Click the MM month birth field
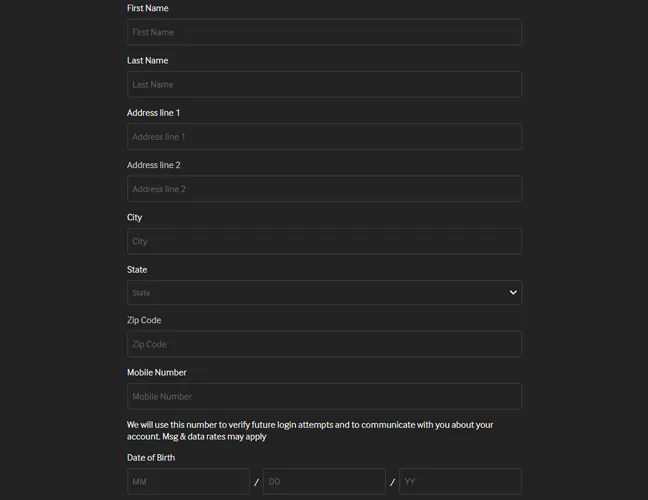Screen dimensions: 648x500 pyautogui.click(x=188, y=481)
